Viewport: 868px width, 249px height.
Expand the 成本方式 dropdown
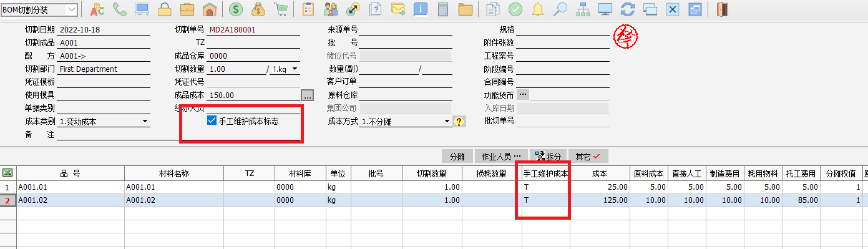point(447,122)
